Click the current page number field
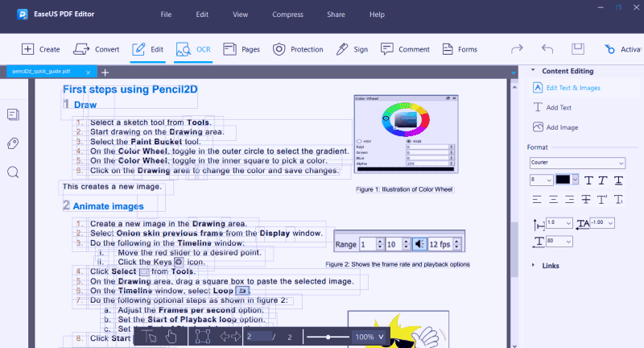Viewport: 644px width, 348px height. point(258,337)
